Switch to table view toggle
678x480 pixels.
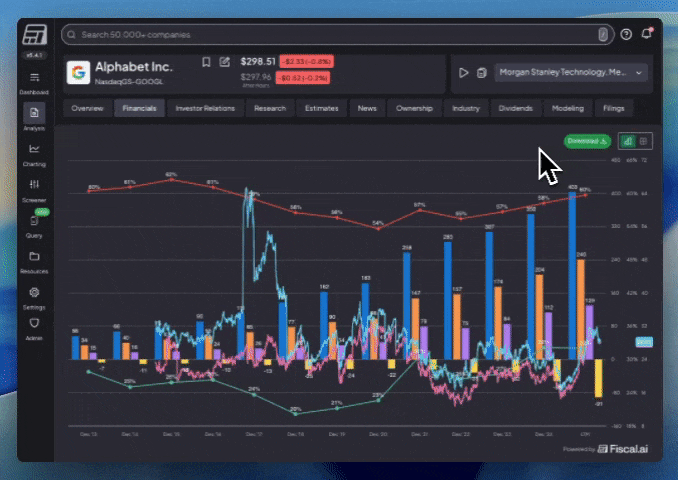pyautogui.click(x=643, y=141)
